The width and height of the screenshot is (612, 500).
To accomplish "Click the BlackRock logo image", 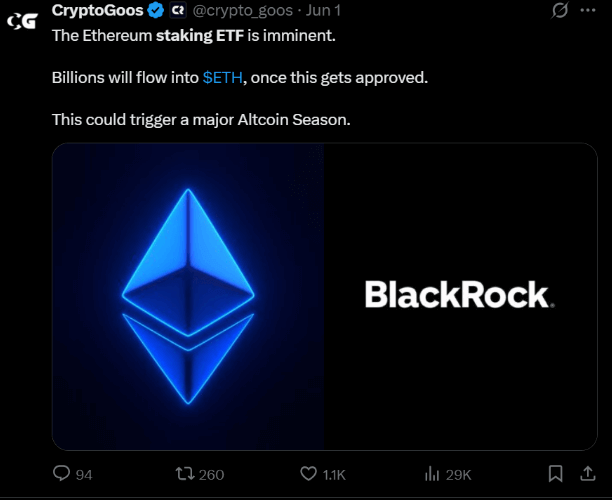I will (459, 295).
